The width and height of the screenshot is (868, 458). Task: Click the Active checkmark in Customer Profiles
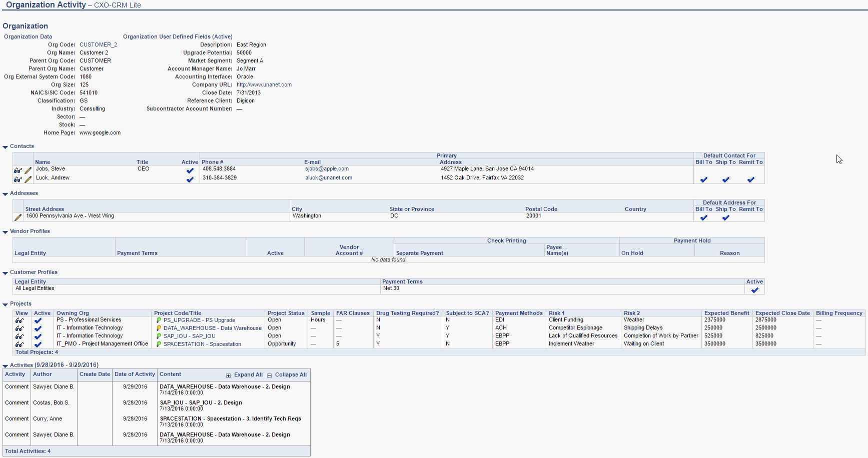755,289
